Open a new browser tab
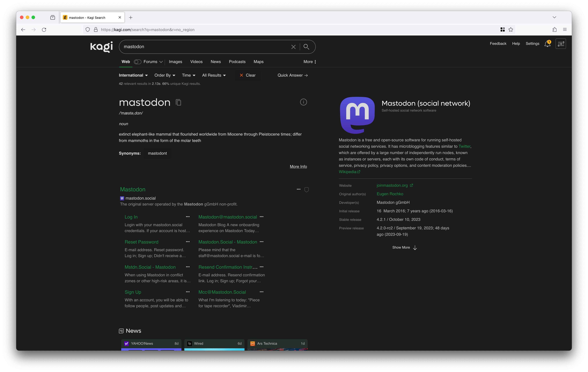This screenshot has height=372, width=588. [131, 18]
